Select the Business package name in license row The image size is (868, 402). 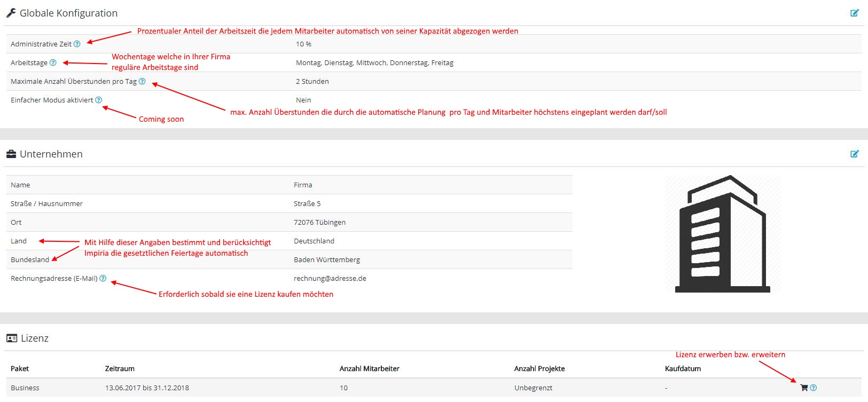[x=25, y=388]
